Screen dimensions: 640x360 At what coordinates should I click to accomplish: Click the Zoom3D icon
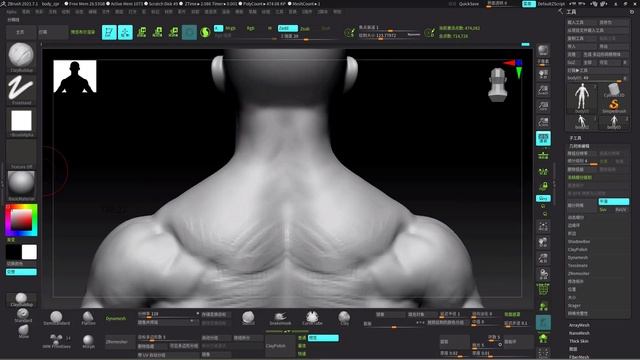[x=543, y=258]
